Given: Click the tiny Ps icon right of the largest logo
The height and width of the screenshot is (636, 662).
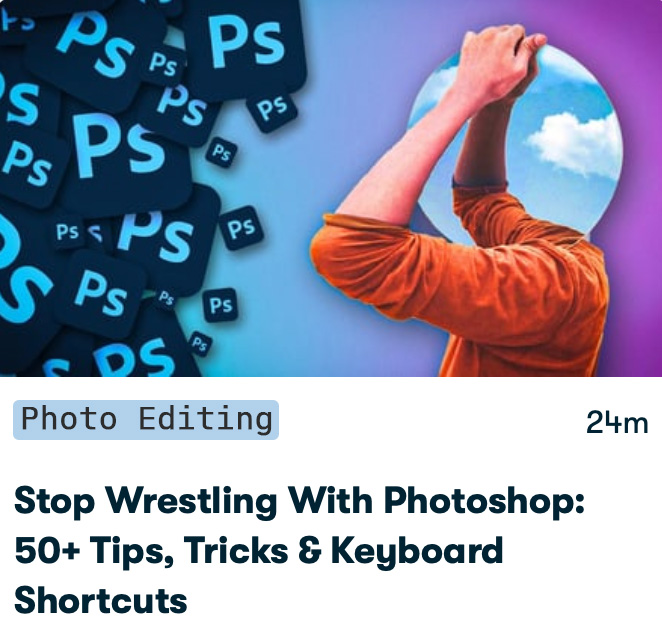Looking at the screenshot, I should (x=221, y=152).
